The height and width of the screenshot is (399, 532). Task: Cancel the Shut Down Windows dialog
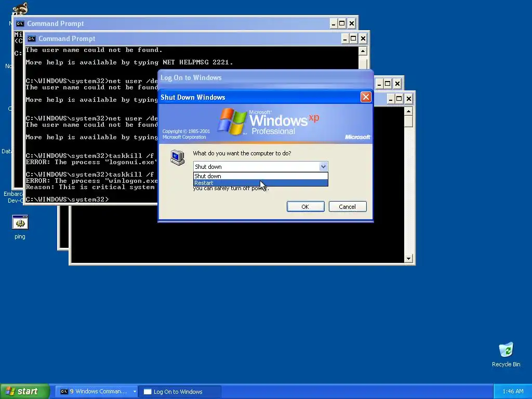(348, 207)
